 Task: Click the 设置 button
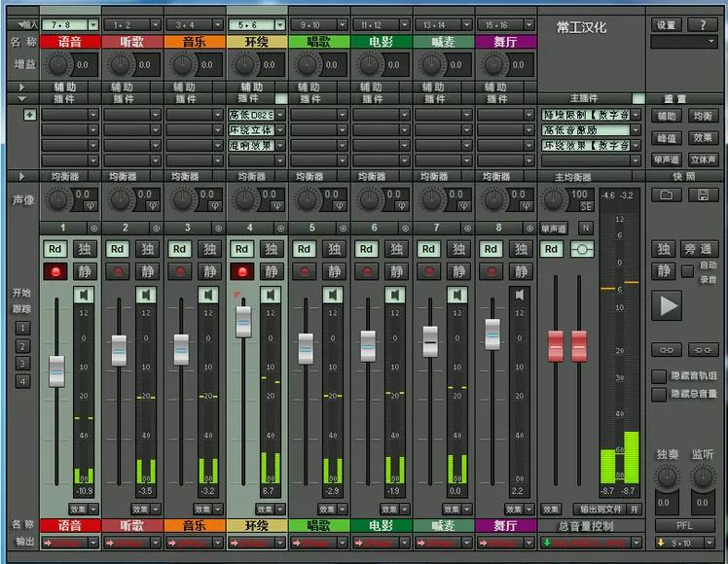[667, 25]
